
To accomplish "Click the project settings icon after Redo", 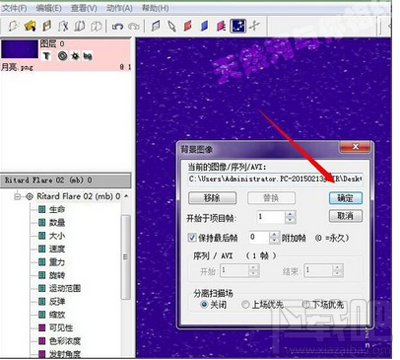I will click(x=155, y=26).
